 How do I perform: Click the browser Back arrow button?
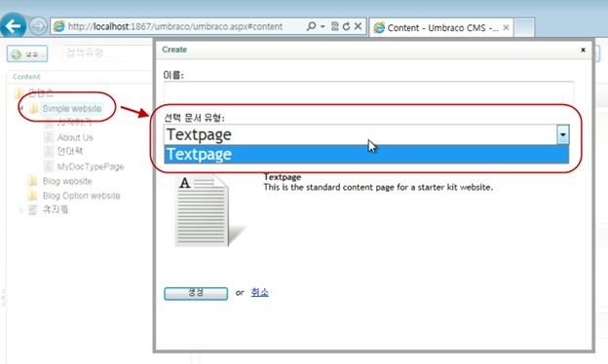coord(13,26)
